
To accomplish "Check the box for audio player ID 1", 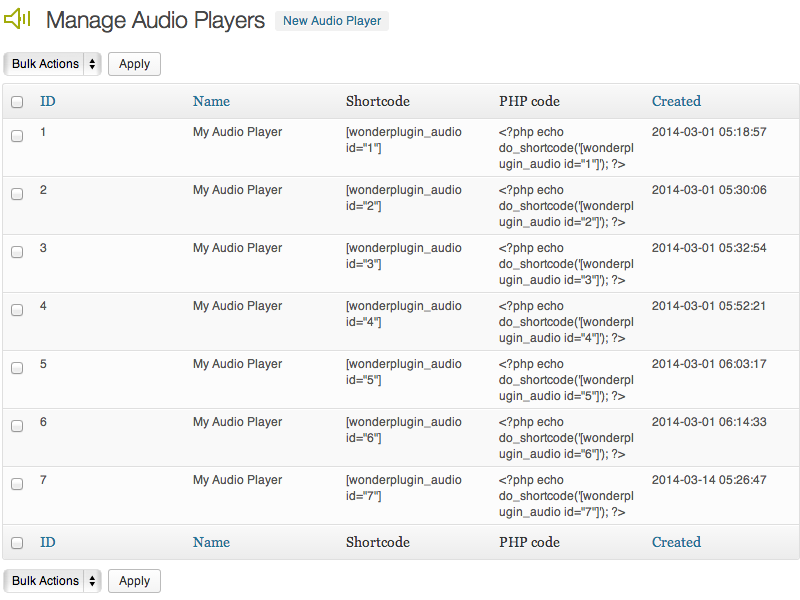I will (x=17, y=136).
